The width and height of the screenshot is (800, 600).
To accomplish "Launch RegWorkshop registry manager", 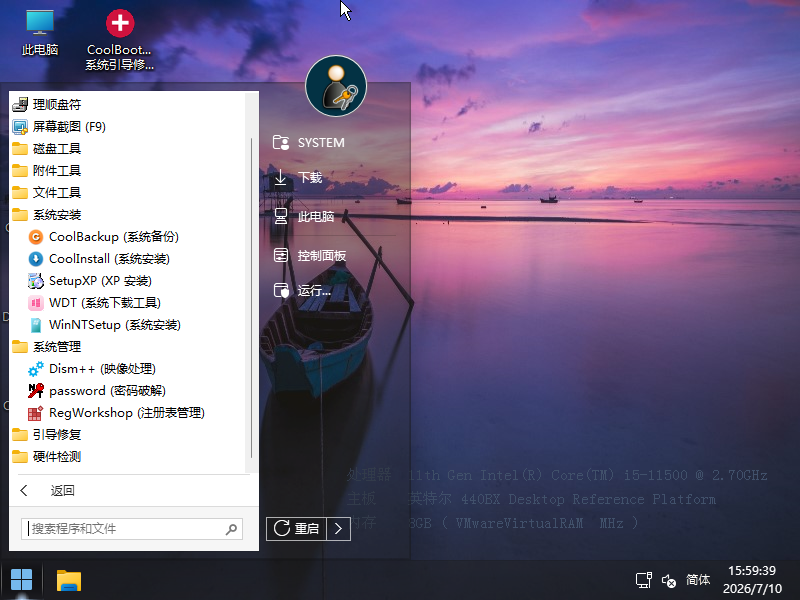I will click(x=116, y=413).
